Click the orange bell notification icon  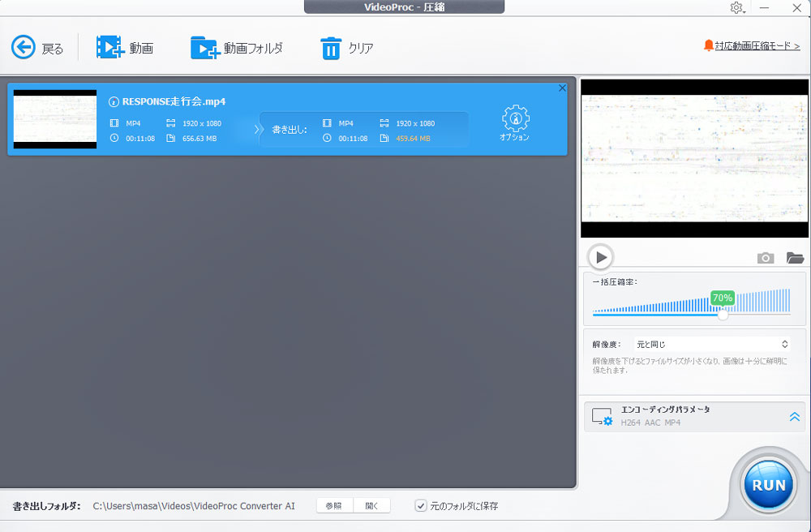point(709,45)
